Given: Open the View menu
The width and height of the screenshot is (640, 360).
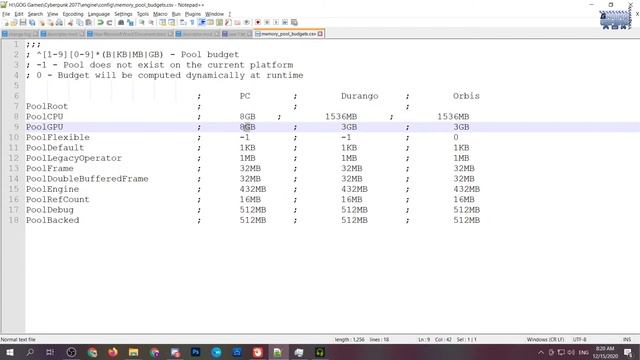Looking at the screenshot, I should 52,14.
